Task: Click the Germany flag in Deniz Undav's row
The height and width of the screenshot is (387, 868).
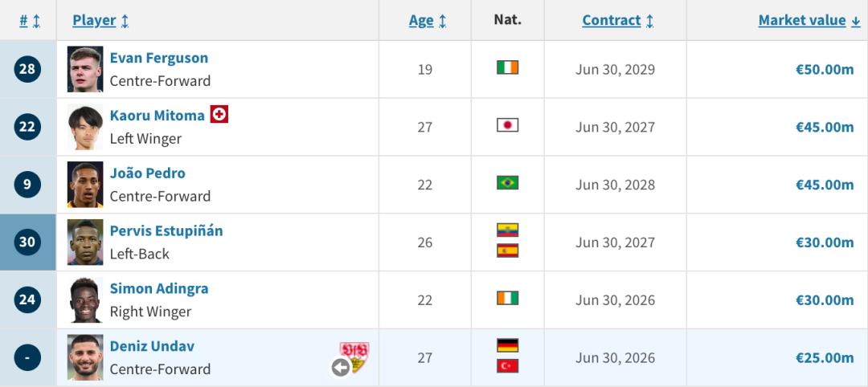Action: (x=507, y=346)
